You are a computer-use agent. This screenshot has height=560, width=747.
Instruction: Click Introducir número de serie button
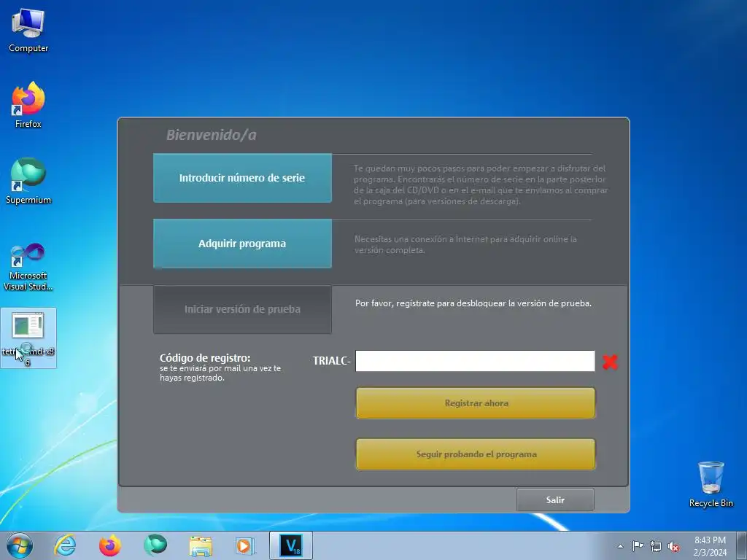click(x=242, y=178)
